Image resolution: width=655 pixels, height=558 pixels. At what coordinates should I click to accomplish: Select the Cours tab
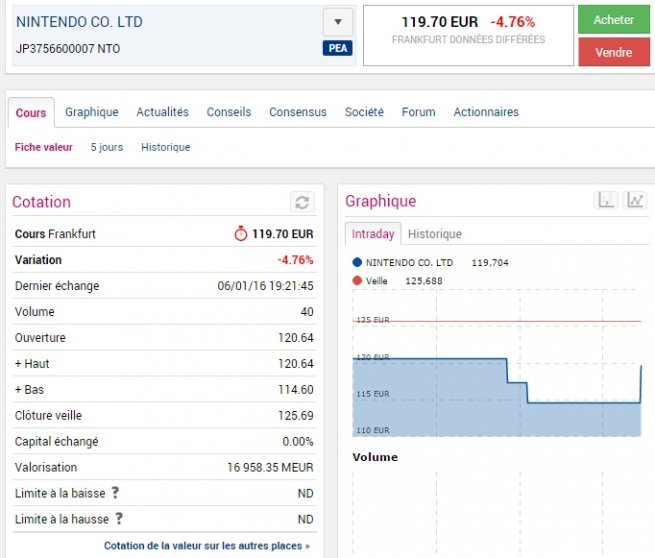(31, 113)
